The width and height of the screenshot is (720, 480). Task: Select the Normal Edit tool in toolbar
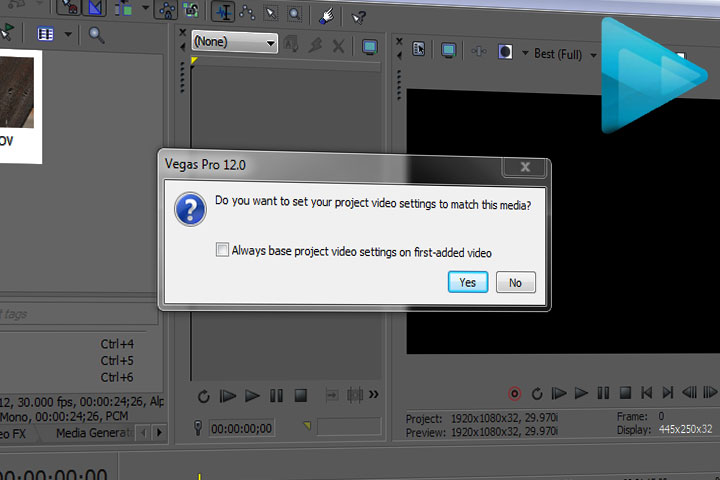pos(223,12)
